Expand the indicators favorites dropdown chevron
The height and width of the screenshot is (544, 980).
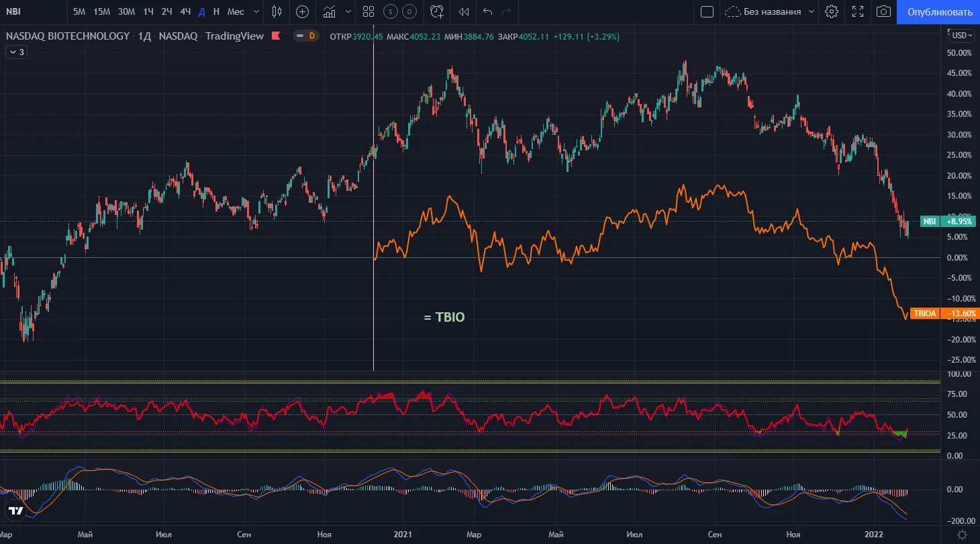coord(348,11)
